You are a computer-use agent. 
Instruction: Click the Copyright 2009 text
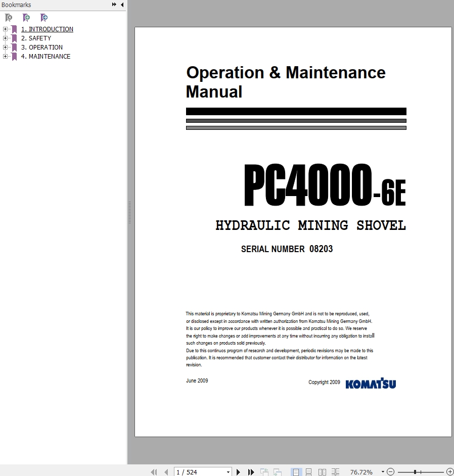coord(324,382)
